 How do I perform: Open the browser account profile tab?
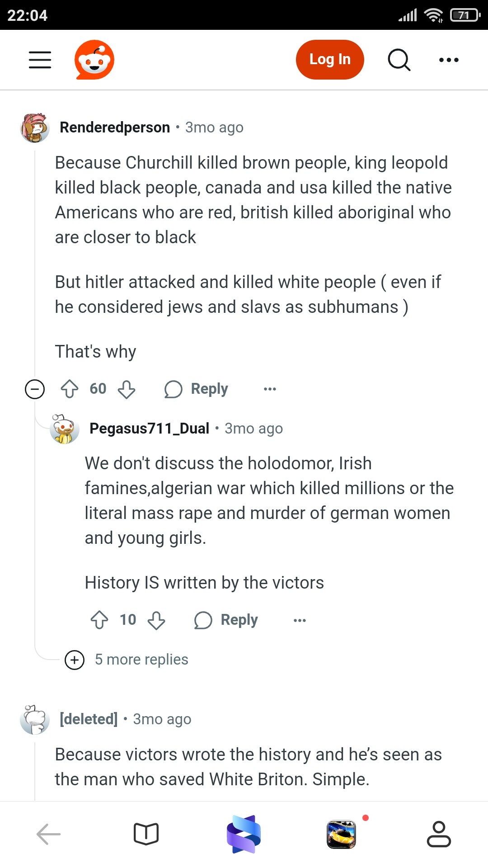coord(439,834)
